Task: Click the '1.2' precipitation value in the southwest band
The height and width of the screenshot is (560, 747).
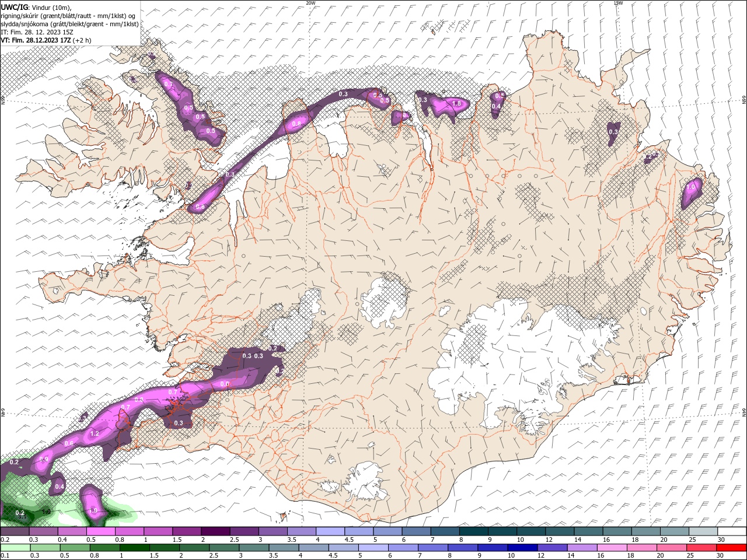Action: pos(95,433)
